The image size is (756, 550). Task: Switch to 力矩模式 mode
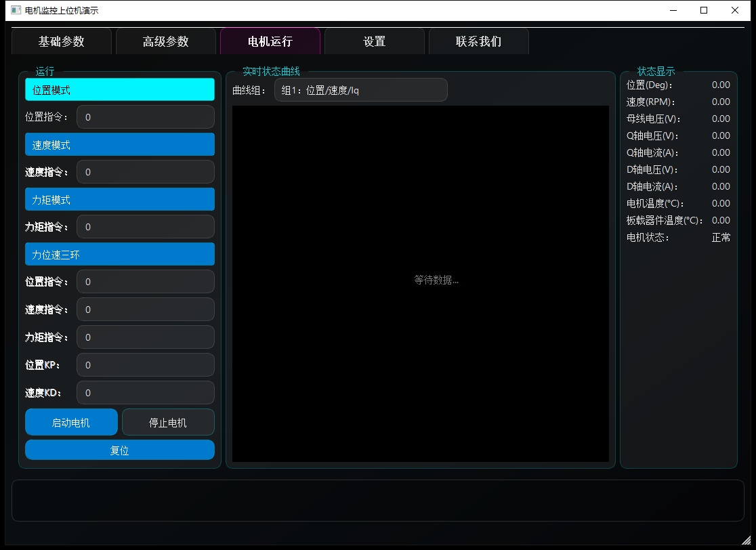120,200
